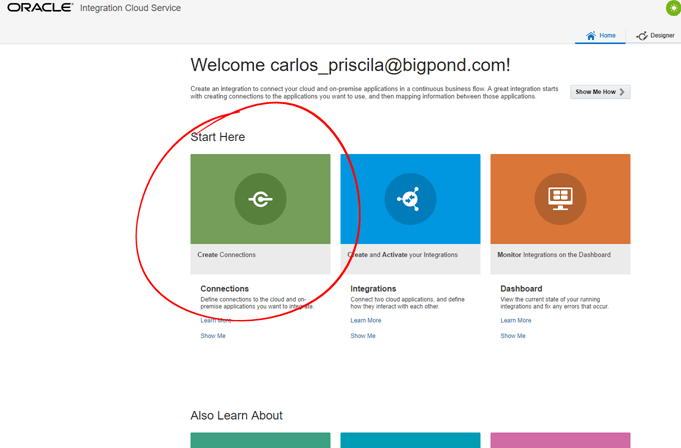
Task: Click the Create Connections plug icon
Action: point(260,199)
